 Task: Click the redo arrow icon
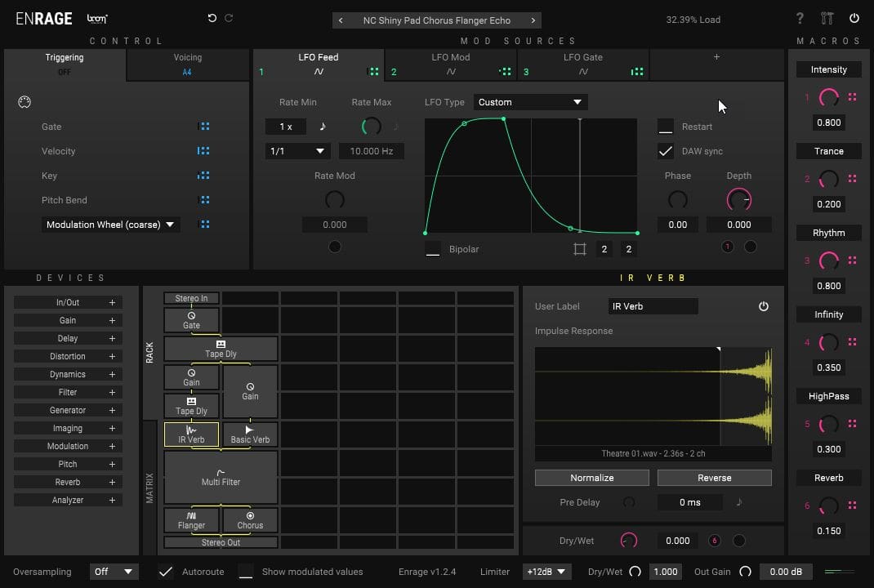[229, 18]
